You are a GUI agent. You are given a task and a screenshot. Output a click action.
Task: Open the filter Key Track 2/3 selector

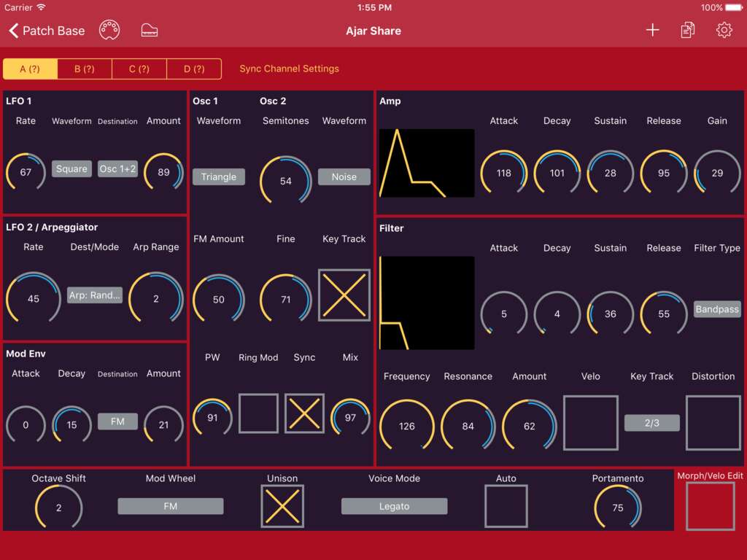coord(651,422)
